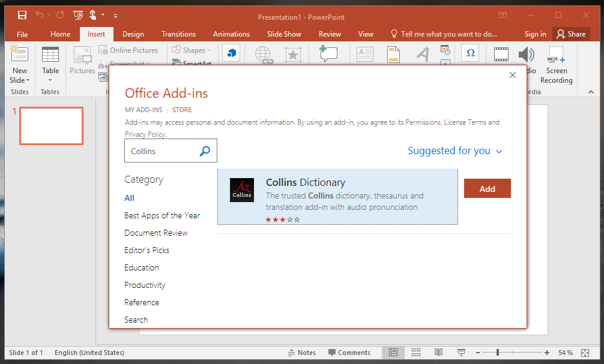Select the Education category link
Viewport: 604px width, 364px height.
click(x=142, y=267)
